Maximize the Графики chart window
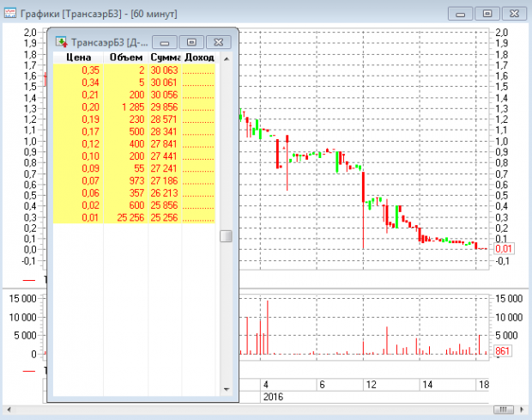The width and height of the screenshot is (532, 420). 487,13
